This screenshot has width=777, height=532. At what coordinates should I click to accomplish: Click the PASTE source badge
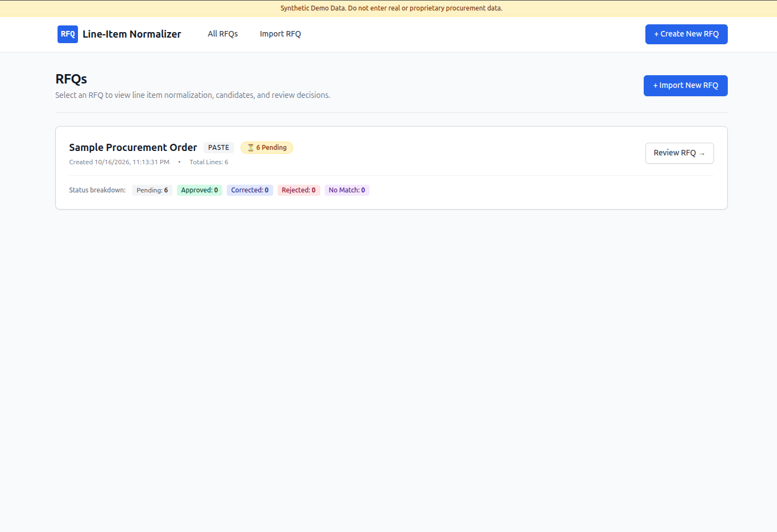pyautogui.click(x=218, y=148)
